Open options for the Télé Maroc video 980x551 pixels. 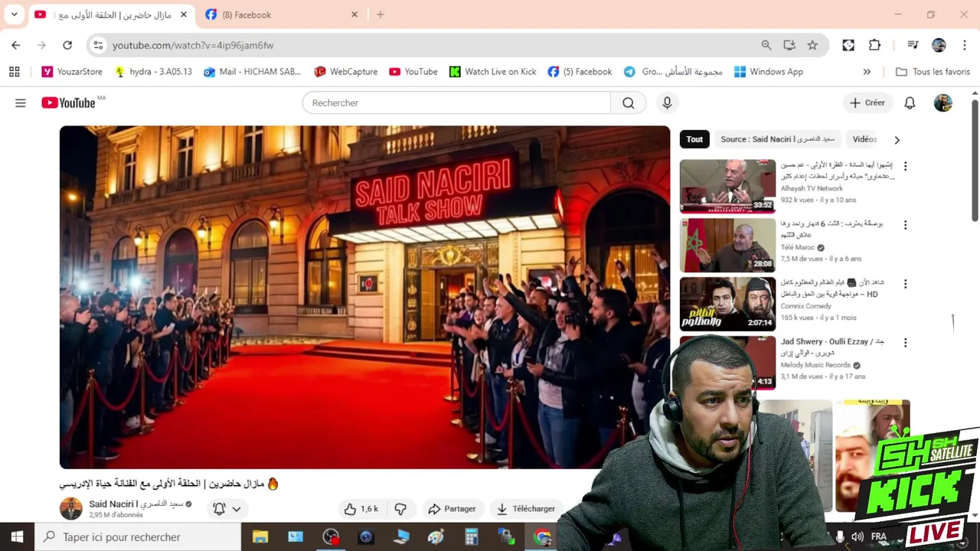(905, 225)
